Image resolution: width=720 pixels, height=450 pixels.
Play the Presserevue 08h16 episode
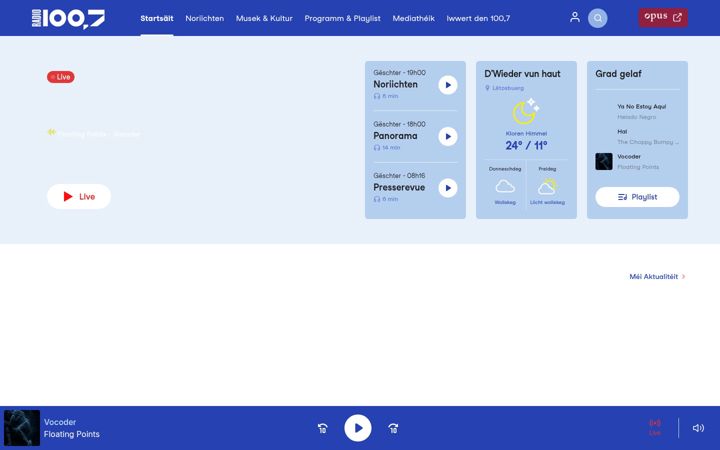[448, 188]
